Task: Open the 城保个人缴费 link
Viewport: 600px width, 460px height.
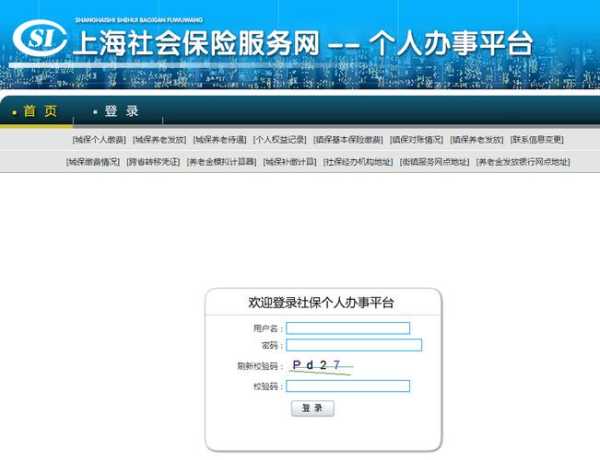Action: click(x=99, y=140)
